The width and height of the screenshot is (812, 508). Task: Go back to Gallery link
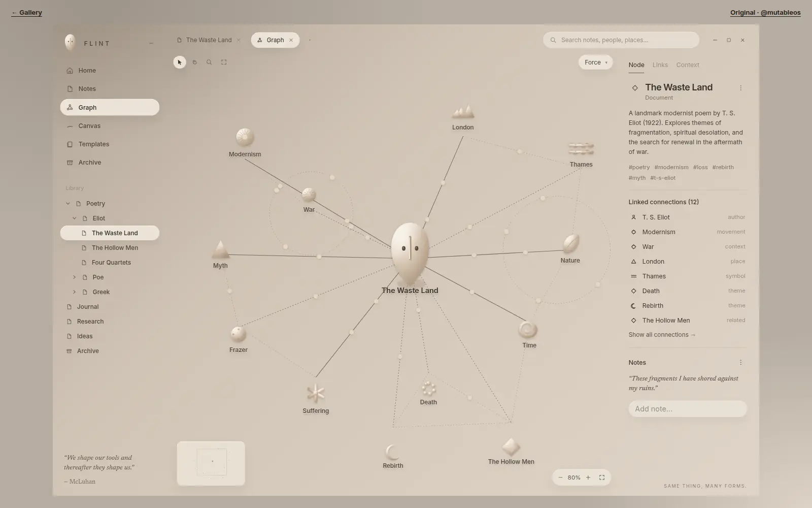click(x=27, y=13)
